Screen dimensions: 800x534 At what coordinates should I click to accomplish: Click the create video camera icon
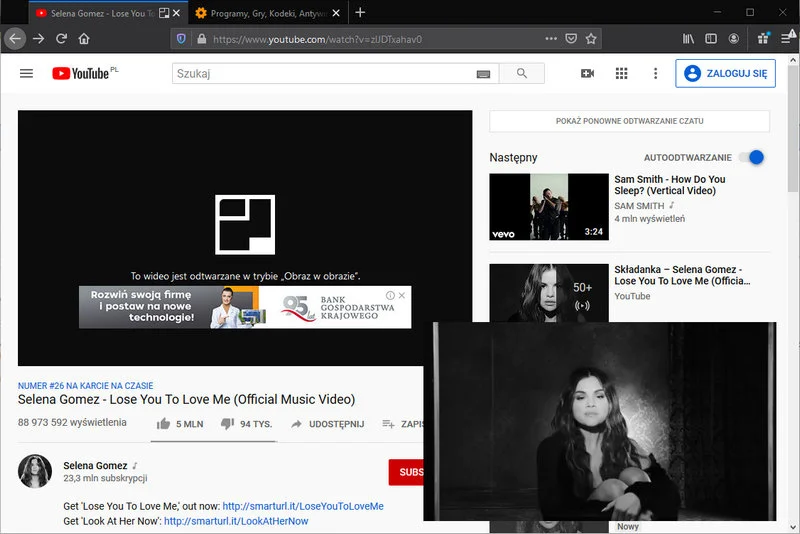point(587,74)
